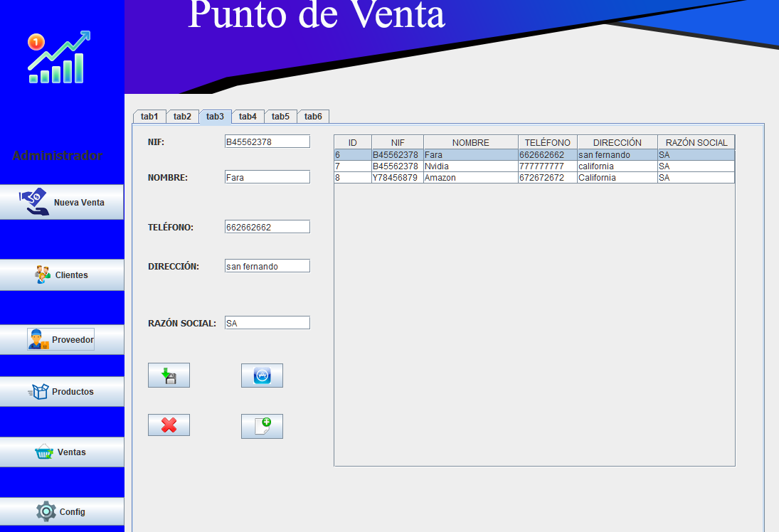Screen dimensions: 779x532
Task: Focus the TELÉFONO input field
Action: point(267,227)
